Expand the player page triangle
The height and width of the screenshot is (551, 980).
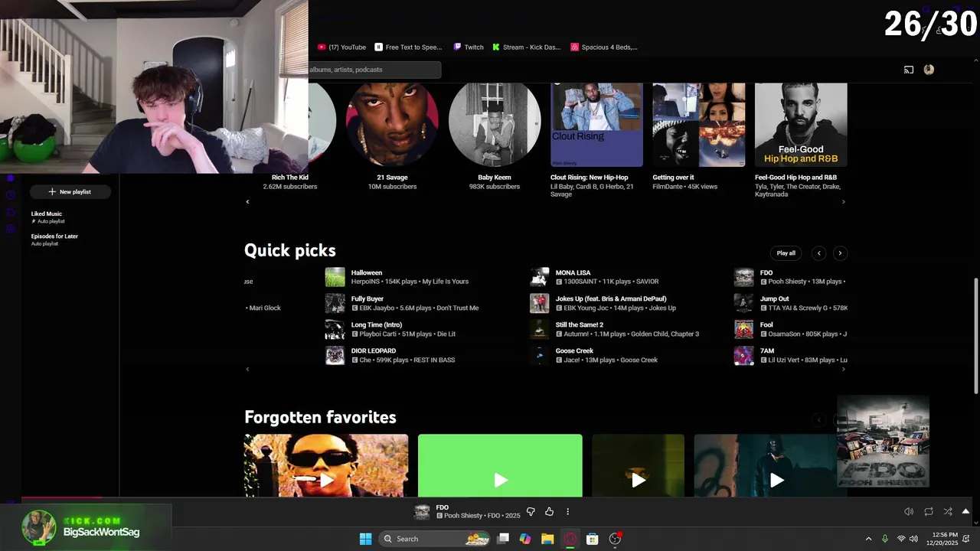point(965,511)
